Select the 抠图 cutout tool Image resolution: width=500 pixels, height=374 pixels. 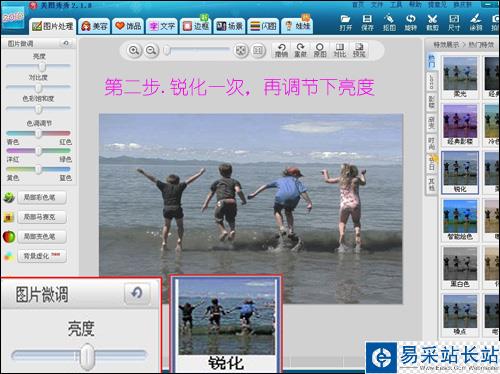pyautogui.click(x=389, y=23)
